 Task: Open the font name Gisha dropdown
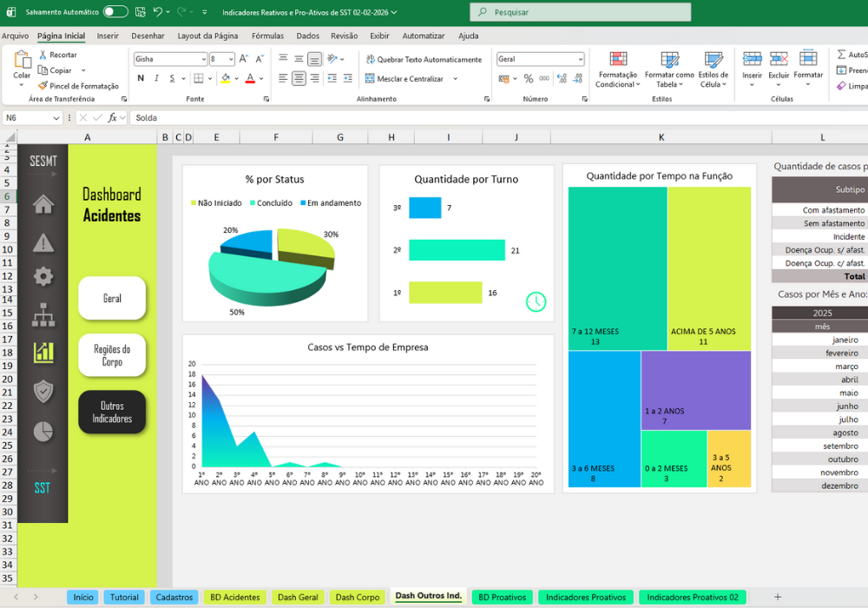point(204,59)
